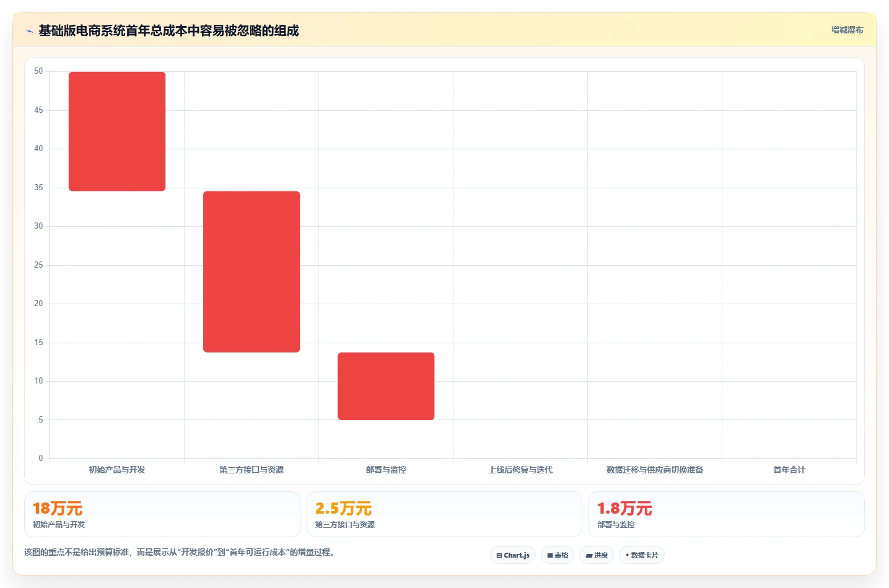889x588 pixels.
Task: Click the chart title 基础版电商系统首年总成本
Action: click(x=169, y=30)
